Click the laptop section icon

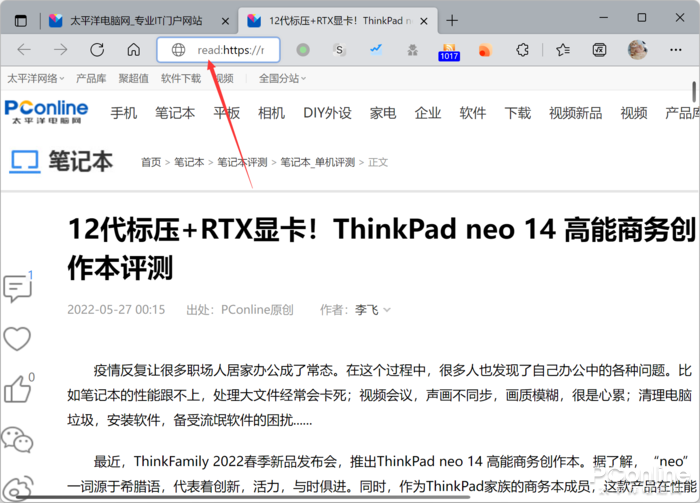tap(25, 162)
